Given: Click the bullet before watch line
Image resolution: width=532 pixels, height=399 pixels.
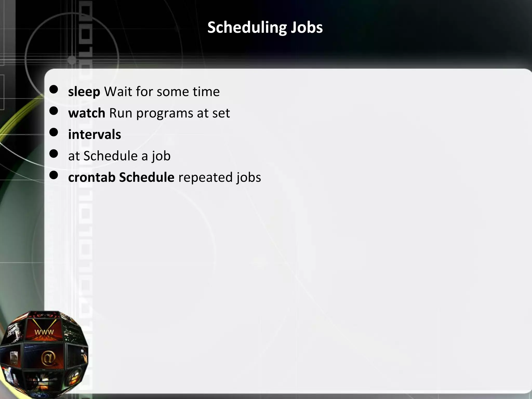Looking at the screenshot, I should (54, 111).
